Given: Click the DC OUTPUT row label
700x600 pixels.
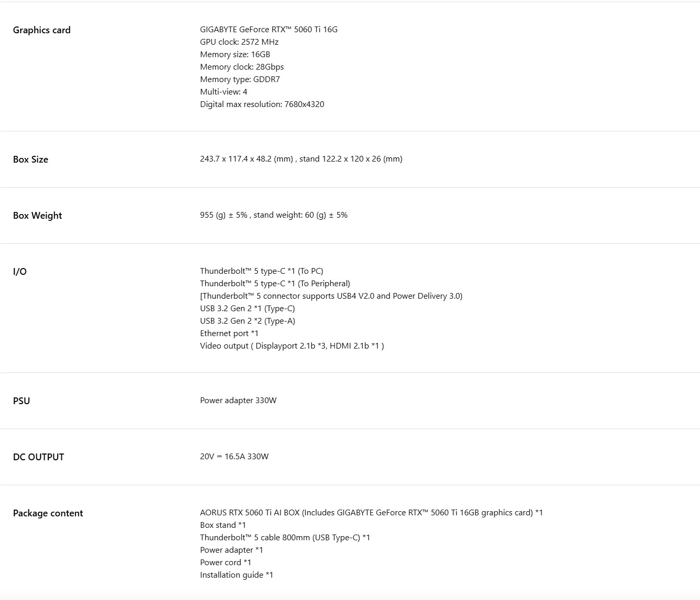Looking at the screenshot, I should pos(38,457).
